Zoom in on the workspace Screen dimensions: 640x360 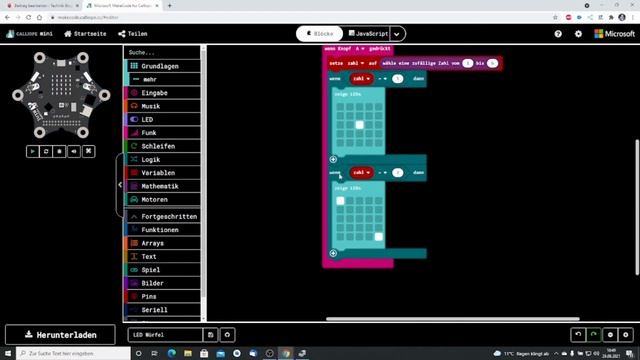pyautogui.click(x=626, y=335)
